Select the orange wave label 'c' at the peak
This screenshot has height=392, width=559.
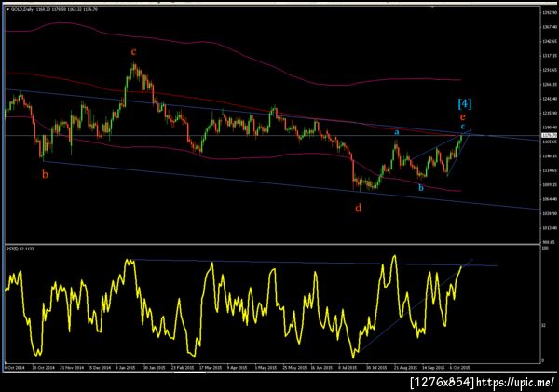(133, 52)
